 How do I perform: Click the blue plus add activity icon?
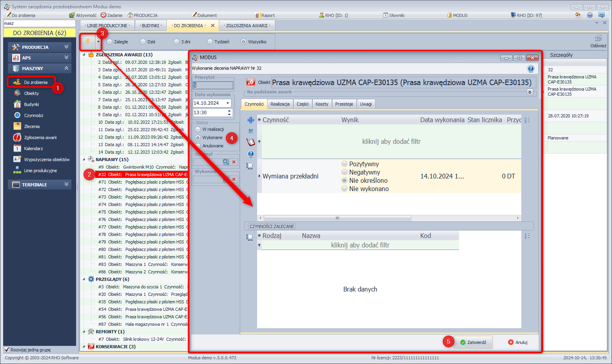pos(250,120)
